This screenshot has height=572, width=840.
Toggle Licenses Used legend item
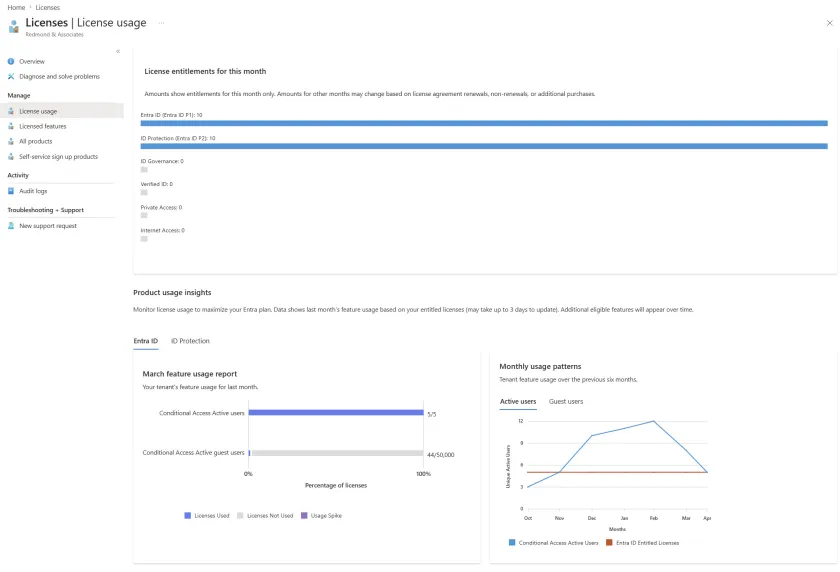pos(206,516)
